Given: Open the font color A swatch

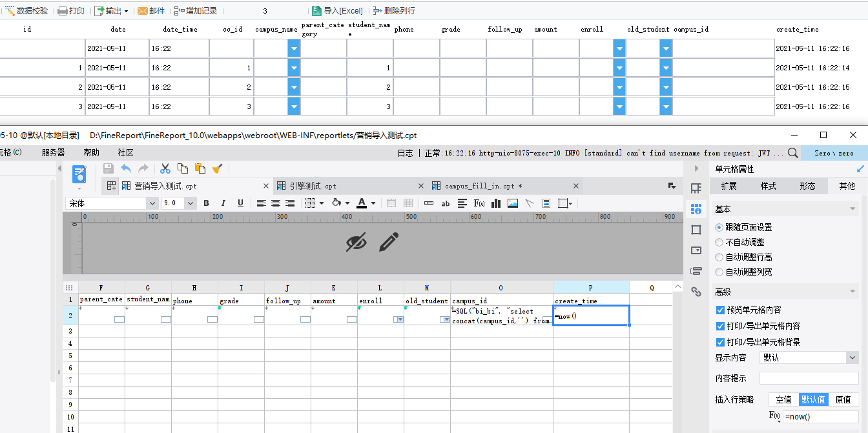Looking at the screenshot, I should [x=362, y=203].
